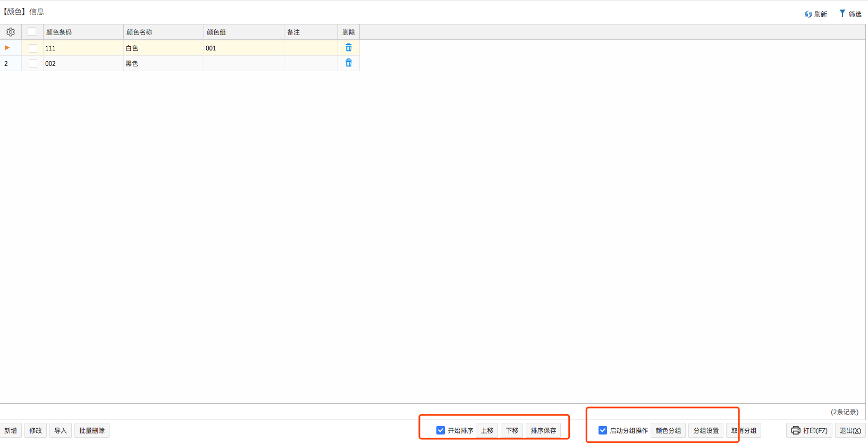Click the 打印(F7) printer button
The image size is (868, 443).
point(809,430)
